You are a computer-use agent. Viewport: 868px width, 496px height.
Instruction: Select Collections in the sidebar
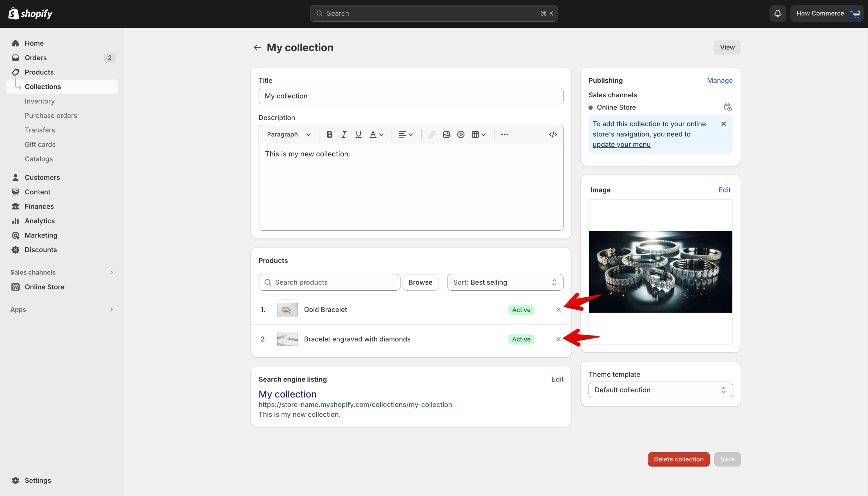click(x=62, y=86)
